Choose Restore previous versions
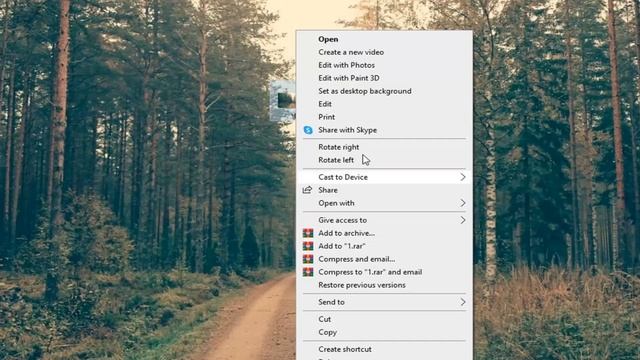 click(384, 285)
